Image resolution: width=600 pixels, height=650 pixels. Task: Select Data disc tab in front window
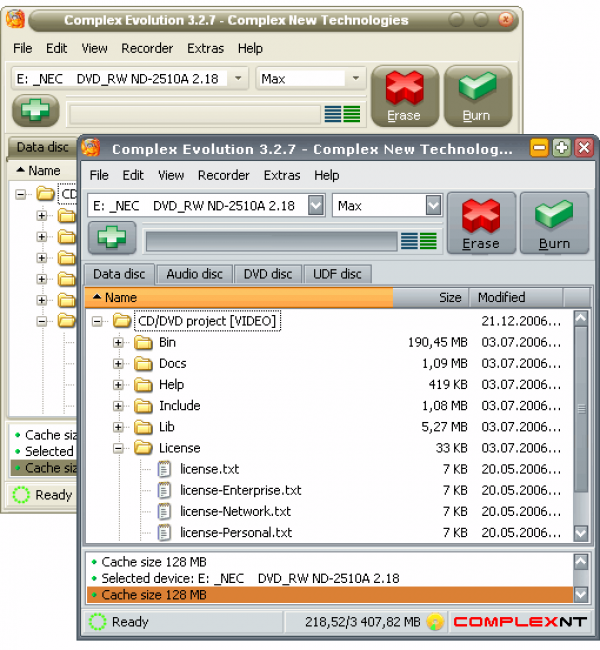119,274
